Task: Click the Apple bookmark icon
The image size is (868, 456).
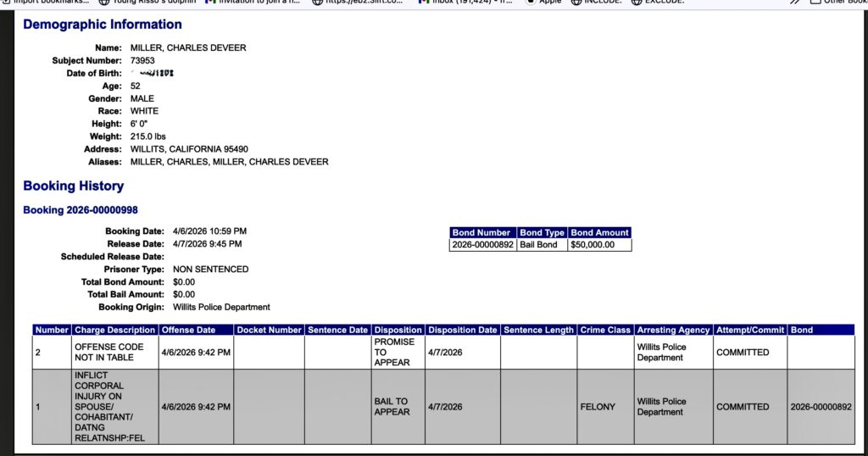Action: [x=531, y=3]
